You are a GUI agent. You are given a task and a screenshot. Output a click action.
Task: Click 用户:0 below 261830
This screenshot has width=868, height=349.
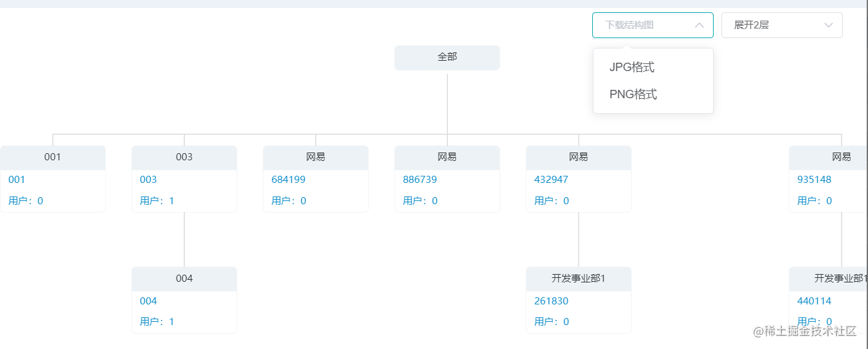coord(552,322)
